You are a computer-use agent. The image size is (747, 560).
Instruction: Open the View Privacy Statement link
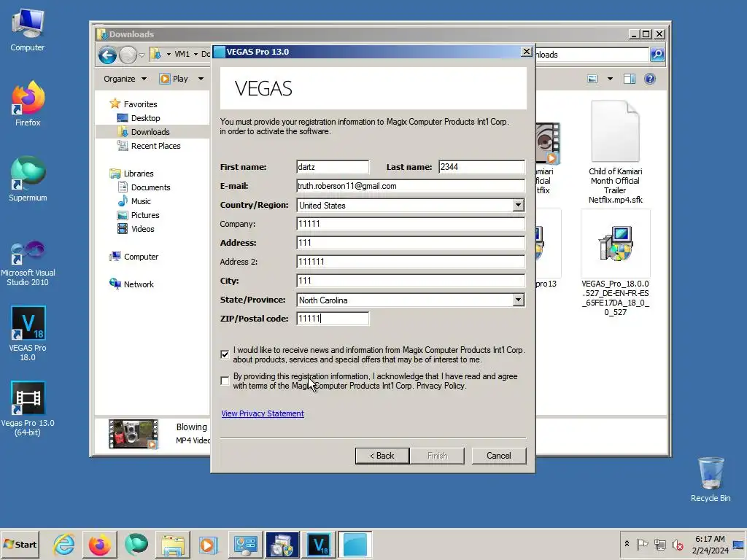click(263, 413)
